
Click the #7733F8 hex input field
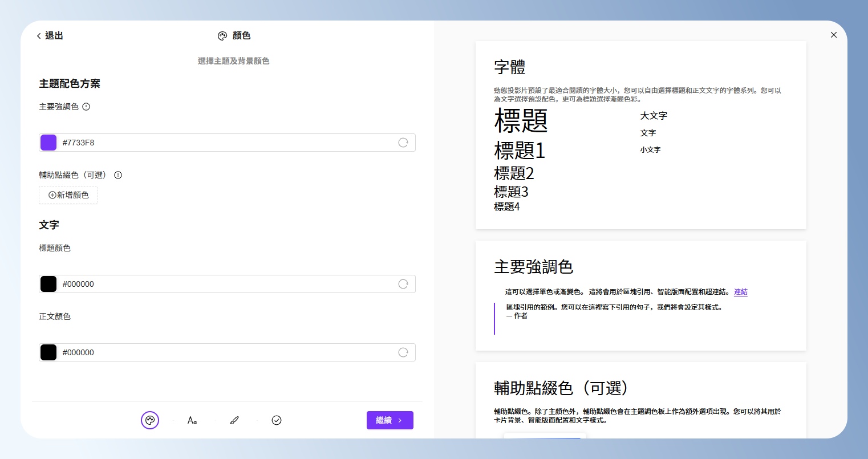coord(222,143)
